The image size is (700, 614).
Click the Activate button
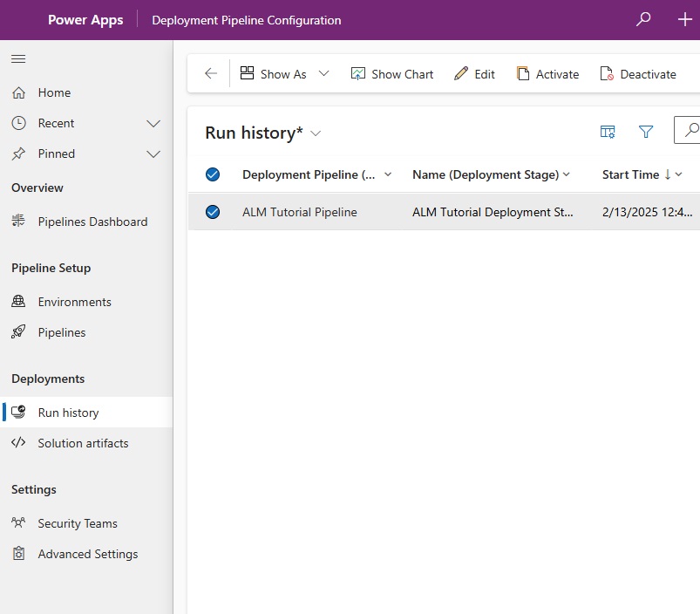547,73
